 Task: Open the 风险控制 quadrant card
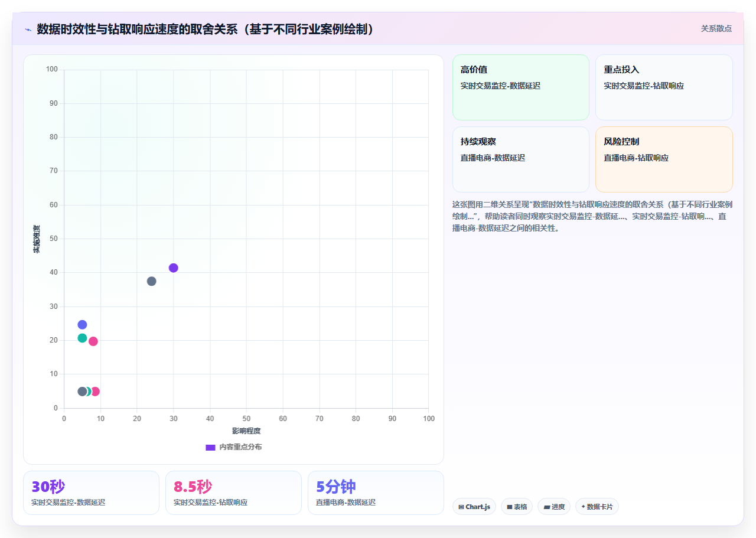coord(664,159)
